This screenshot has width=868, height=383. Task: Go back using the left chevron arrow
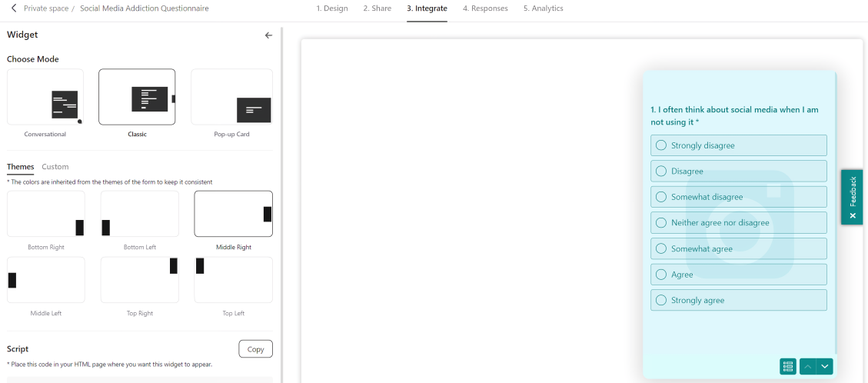[x=14, y=8]
